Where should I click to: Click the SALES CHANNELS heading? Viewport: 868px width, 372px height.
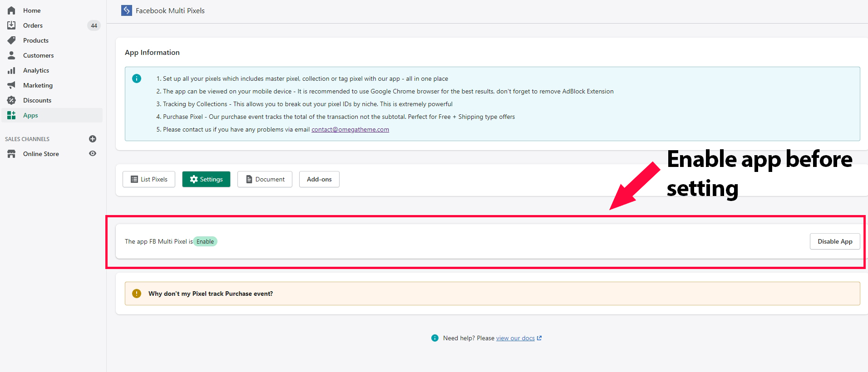(27, 139)
